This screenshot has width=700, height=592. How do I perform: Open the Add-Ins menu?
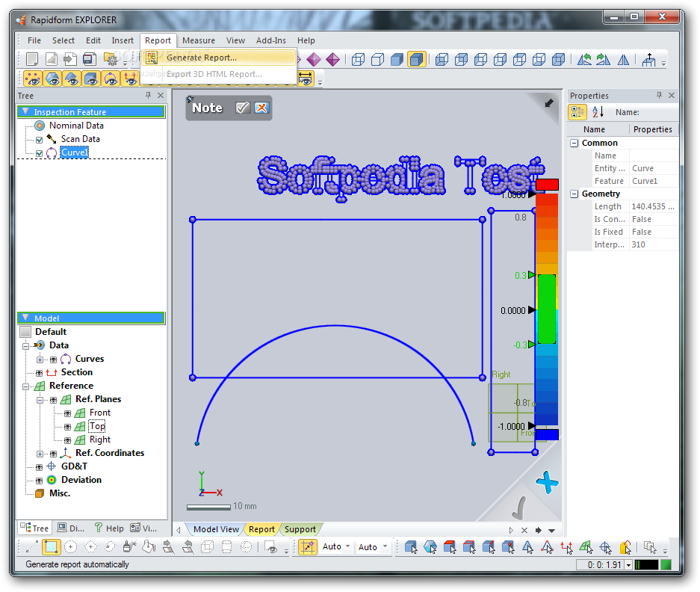[271, 40]
